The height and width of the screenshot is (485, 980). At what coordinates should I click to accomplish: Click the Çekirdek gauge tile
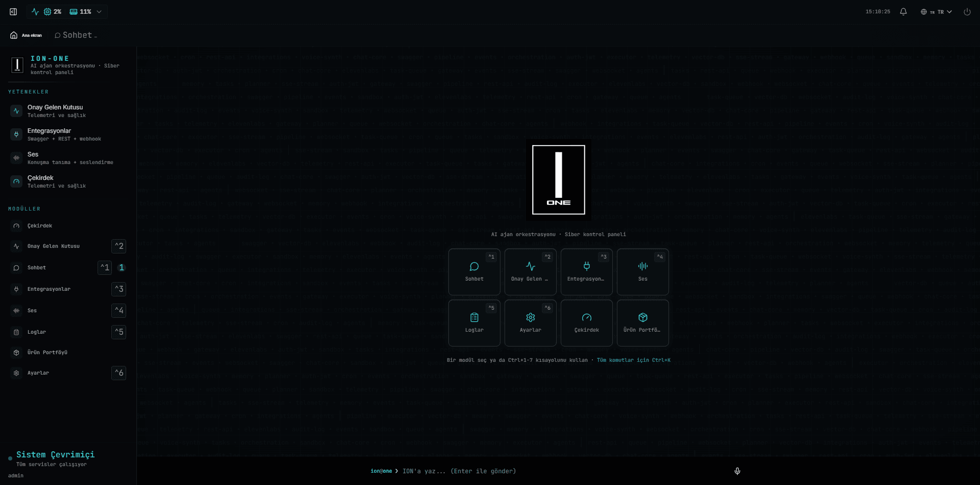point(587,322)
